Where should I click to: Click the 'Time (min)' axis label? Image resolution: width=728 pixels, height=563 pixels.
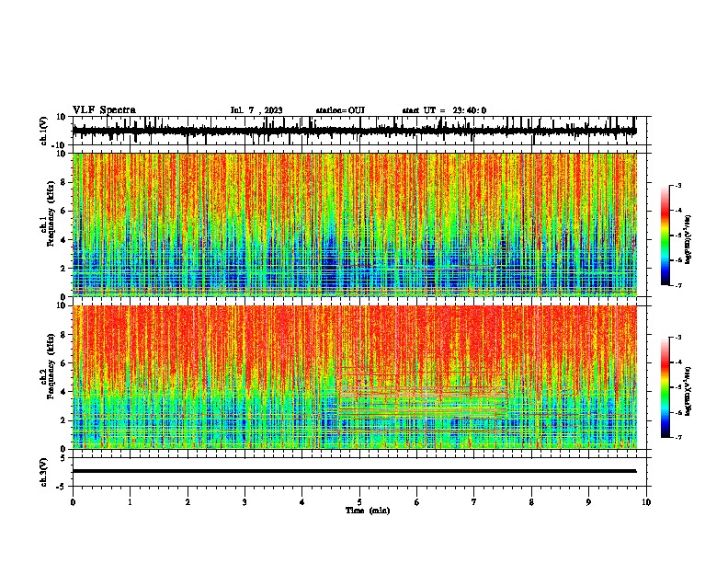(368, 511)
